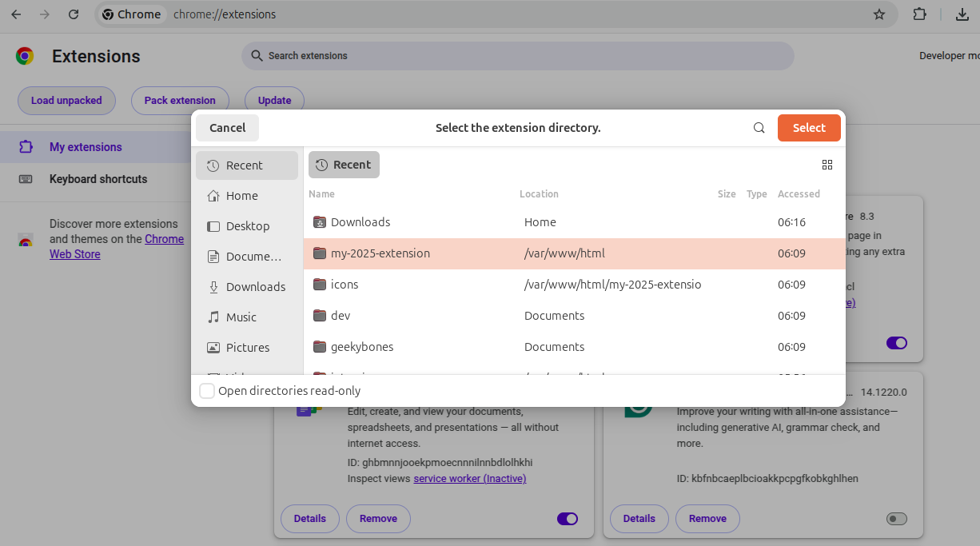Confirm with the orange Select button
This screenshot has height=546, width=980.
point(809,128)
